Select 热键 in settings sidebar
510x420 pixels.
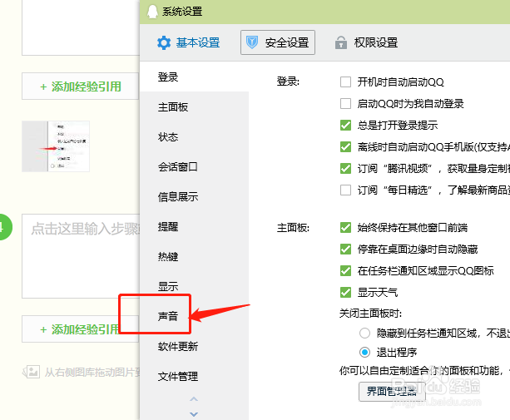[194, 256]
